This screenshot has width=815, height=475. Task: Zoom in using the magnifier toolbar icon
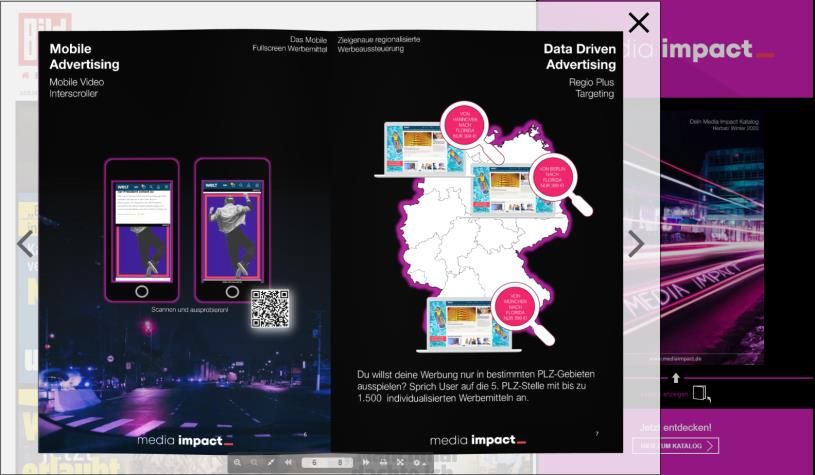[237, 462]
